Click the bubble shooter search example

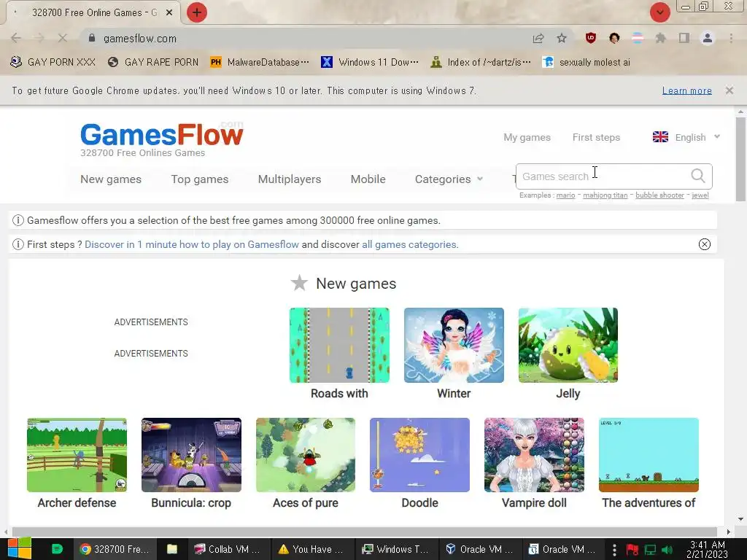coord(659,195)
